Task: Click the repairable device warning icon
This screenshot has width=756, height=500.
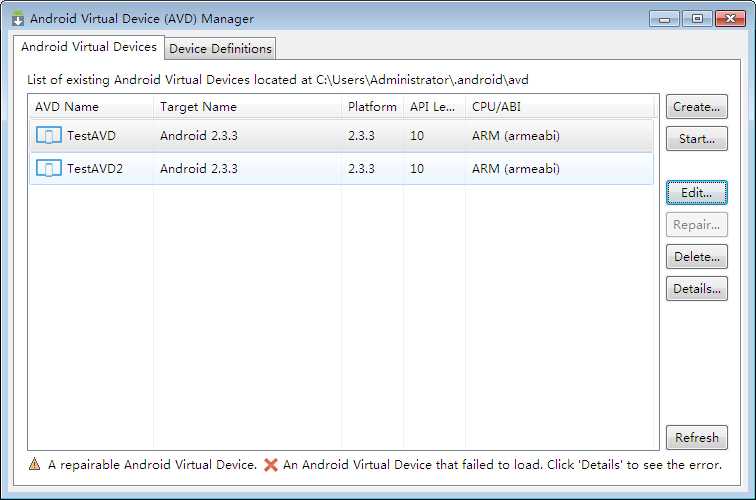Action: point(35,464)
